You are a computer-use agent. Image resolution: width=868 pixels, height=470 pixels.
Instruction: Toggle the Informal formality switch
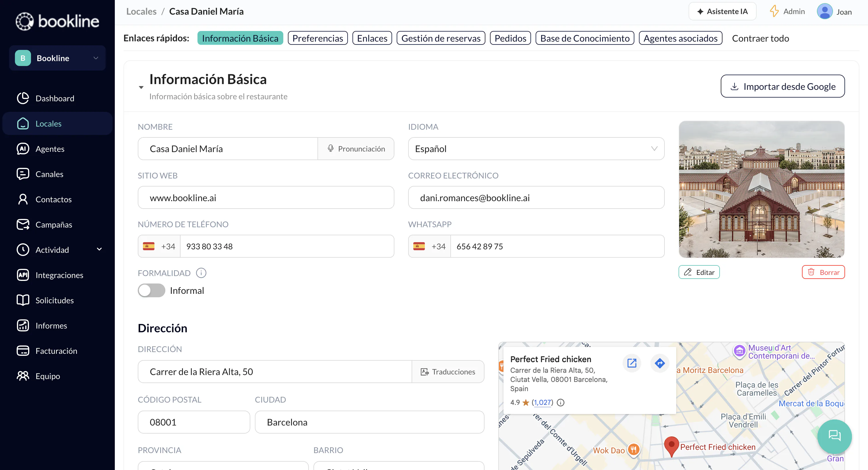(x=151, y=290)
